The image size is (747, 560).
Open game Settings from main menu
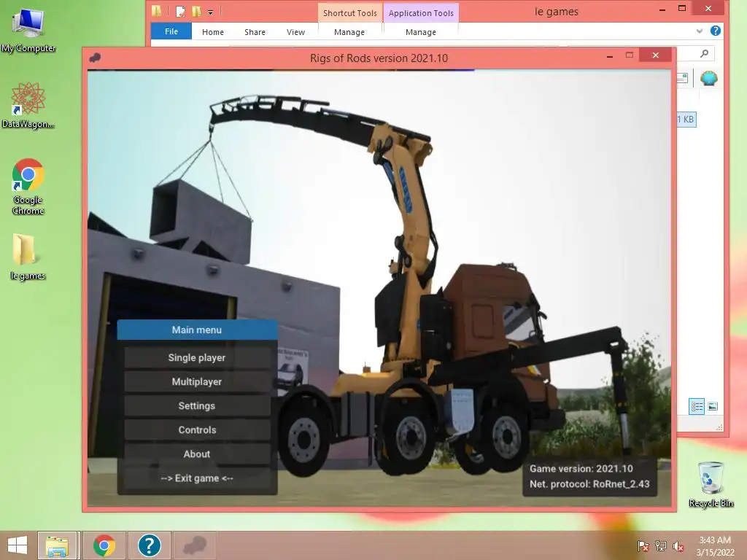197,405
